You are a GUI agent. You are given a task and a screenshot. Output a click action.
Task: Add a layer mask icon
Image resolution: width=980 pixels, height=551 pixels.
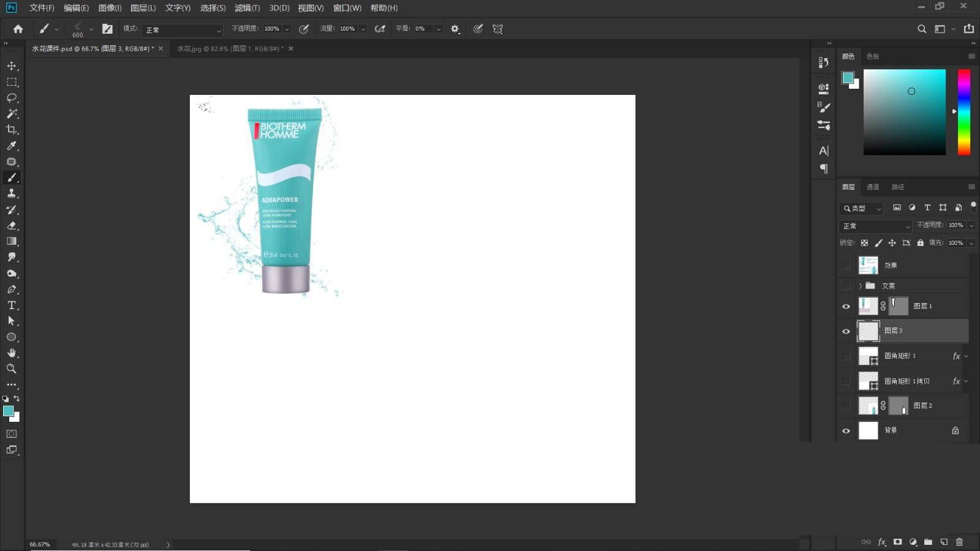click(x=897, y=542)
